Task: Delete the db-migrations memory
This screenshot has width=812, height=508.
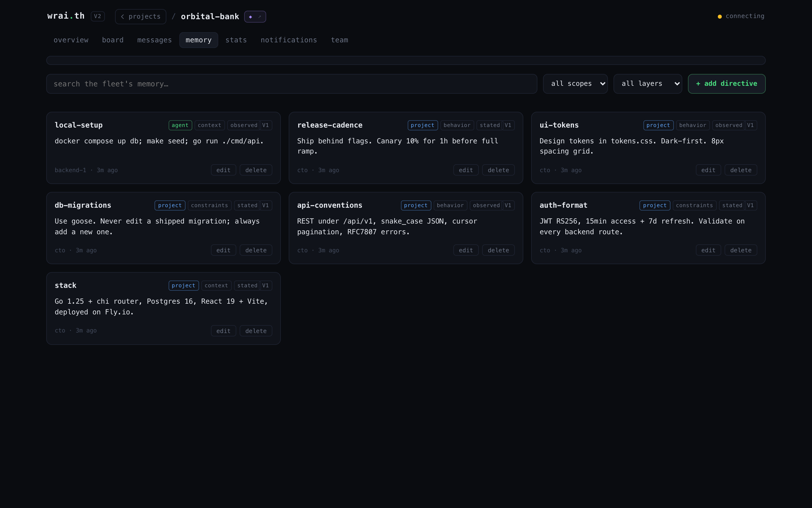Action: tap(256, 250)
